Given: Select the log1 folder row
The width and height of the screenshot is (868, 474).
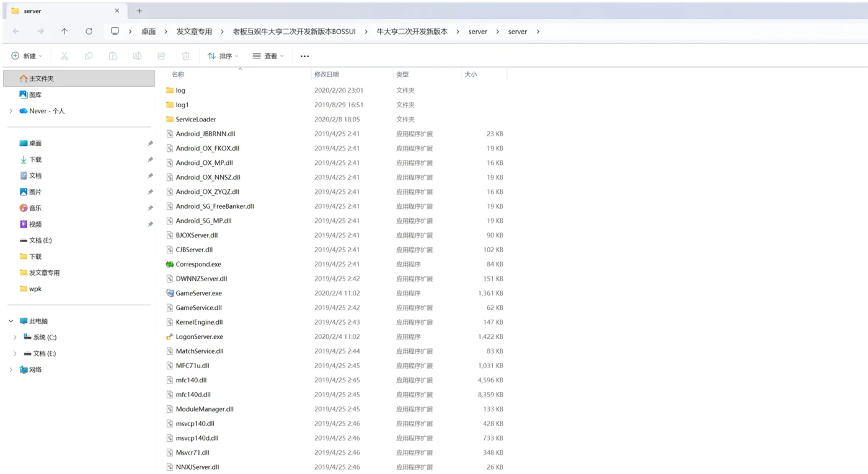Looking at the screenshot, I should (x=335, y=105).
